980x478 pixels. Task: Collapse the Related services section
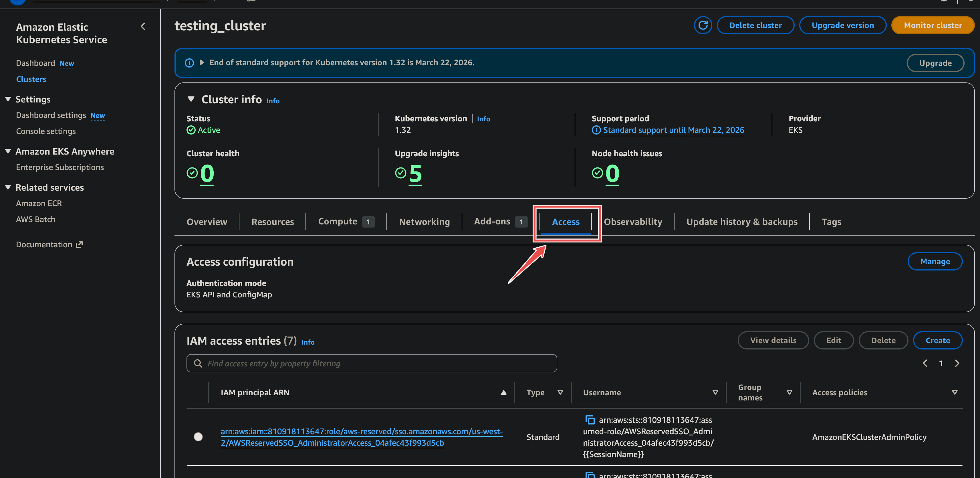8,187
